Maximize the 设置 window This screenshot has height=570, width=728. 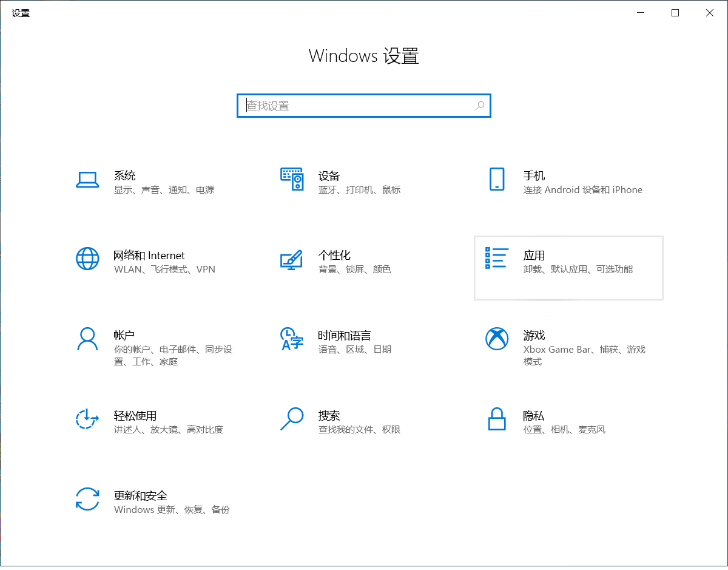point(675,13)
